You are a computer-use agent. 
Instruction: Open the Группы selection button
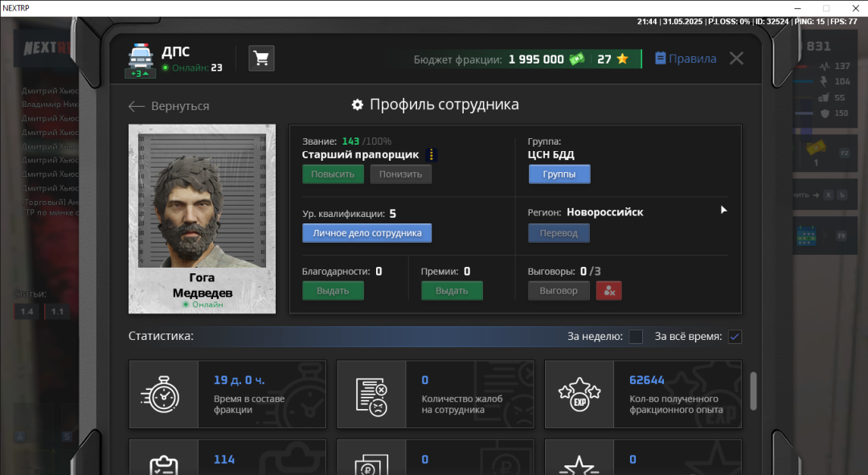(x=559, y=174)
